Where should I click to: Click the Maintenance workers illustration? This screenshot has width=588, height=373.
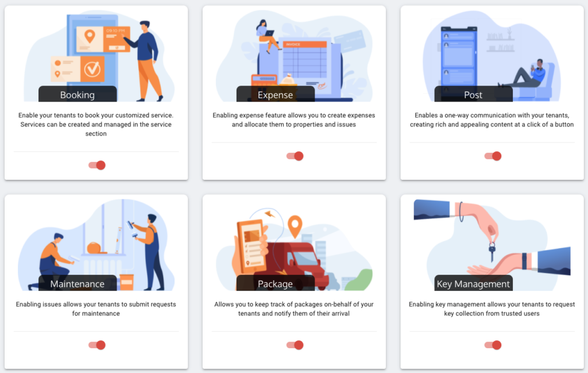click(x=96, y=245)
